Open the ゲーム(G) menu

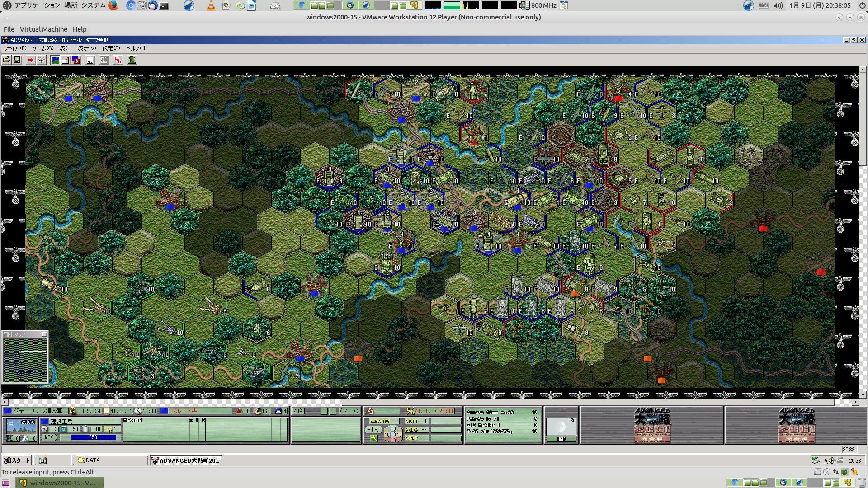tap(42, 48)
